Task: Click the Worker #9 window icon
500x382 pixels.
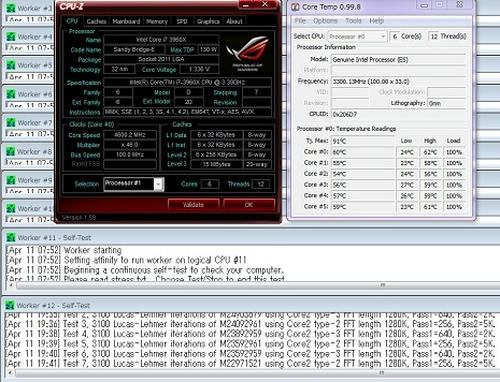Action: [x=11, y=180]
